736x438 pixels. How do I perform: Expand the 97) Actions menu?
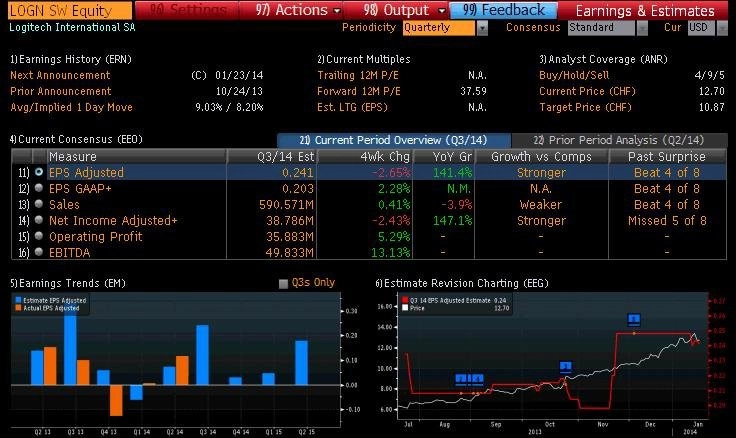[298, 10]
